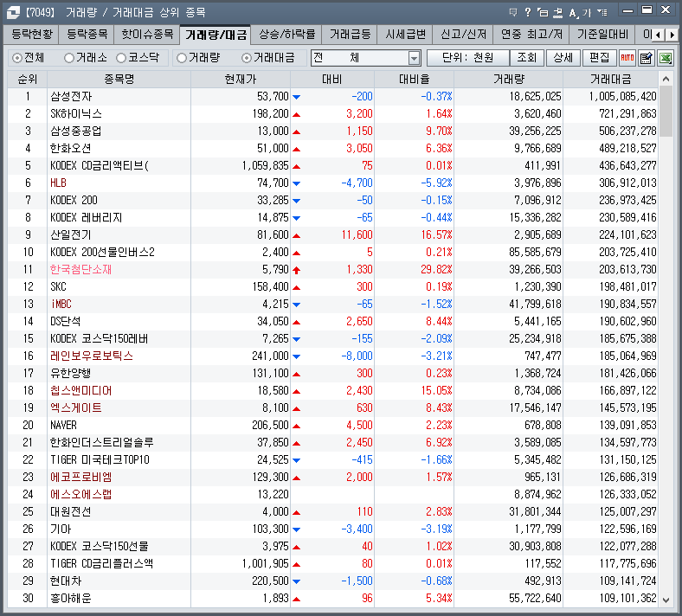Open the 핫이슈종목 tab
This screenshot has height=616, width=682.
(x=147, y=35)
